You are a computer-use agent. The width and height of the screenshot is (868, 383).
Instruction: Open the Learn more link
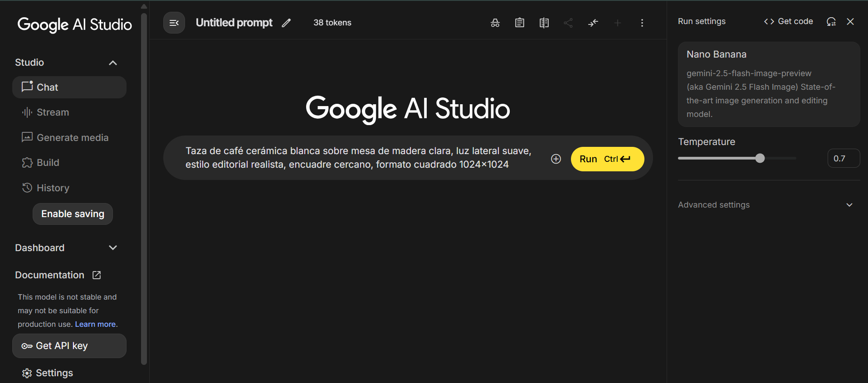pyautogui.click(x=95, y=324)
